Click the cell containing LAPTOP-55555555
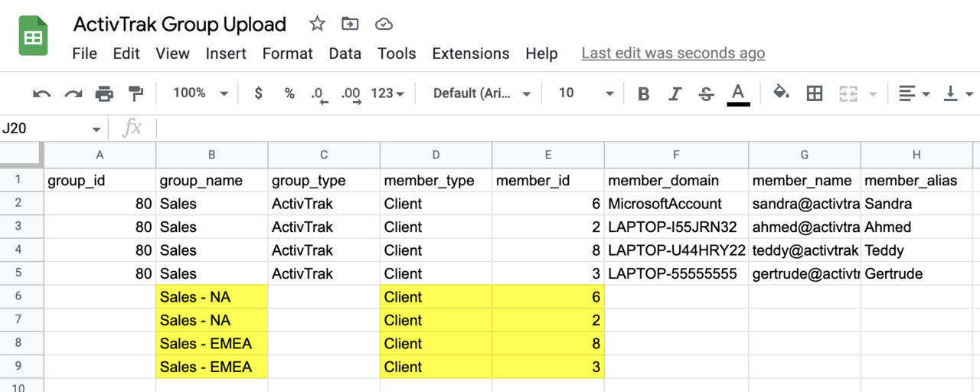Viewport: 980px width, 392px height. (676, 273)
